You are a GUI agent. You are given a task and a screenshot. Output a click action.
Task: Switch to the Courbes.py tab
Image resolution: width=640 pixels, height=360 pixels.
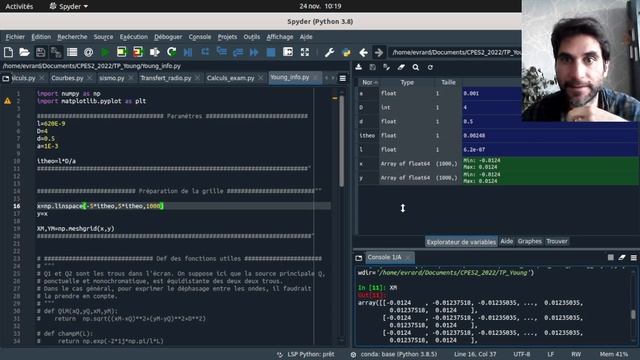point(67,78)
